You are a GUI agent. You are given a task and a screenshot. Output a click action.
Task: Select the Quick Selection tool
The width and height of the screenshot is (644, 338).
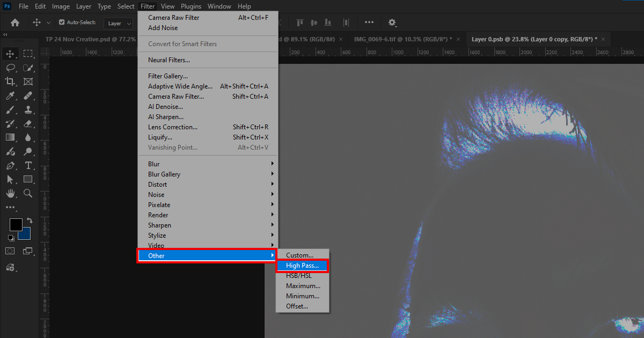pyautogui.click(x=28, y=68)
